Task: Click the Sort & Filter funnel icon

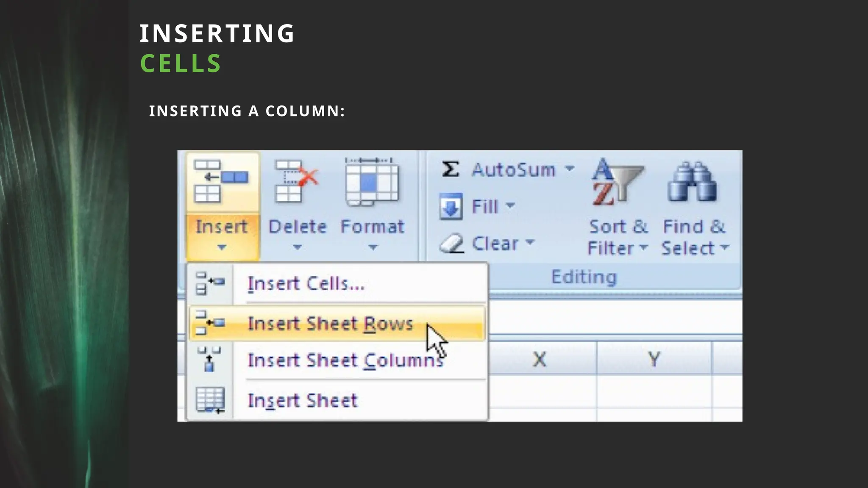Action: point(618,182)
